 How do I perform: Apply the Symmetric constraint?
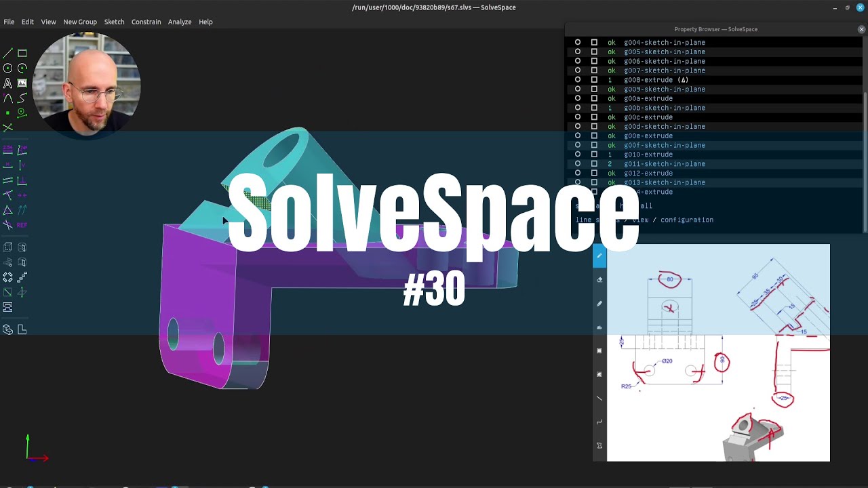(x=22, y=195)
